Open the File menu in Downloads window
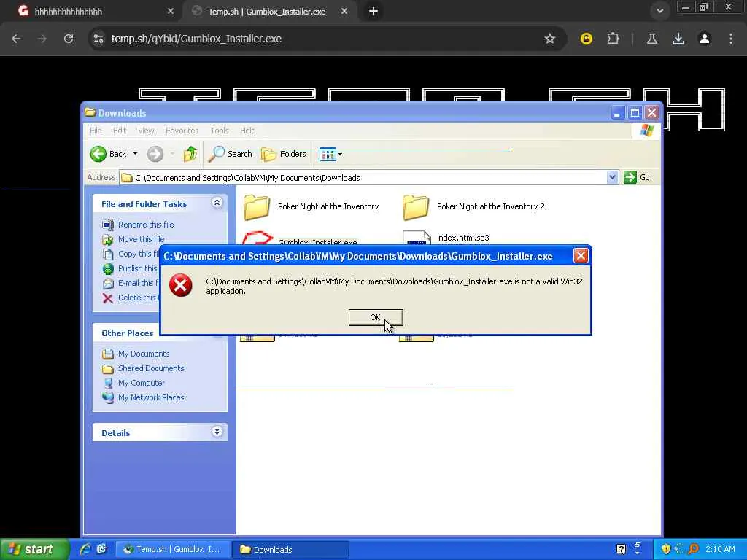This screenshot has height=560, width=747. coord(96,131)
